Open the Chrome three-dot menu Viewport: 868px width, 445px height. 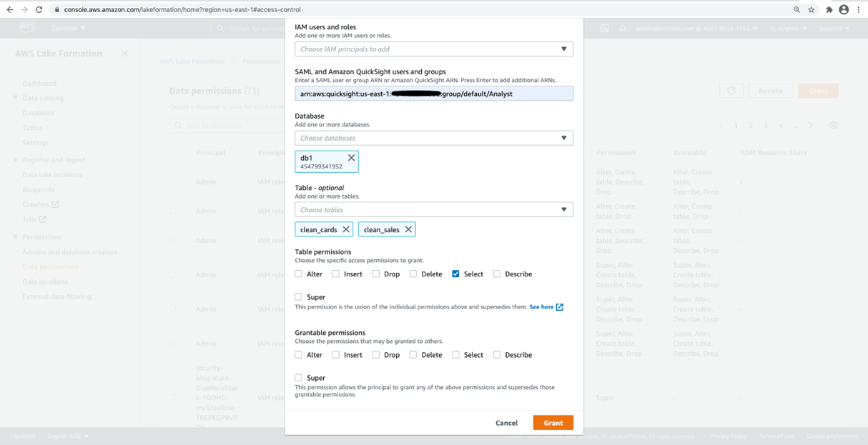click(x=859, y=9)
